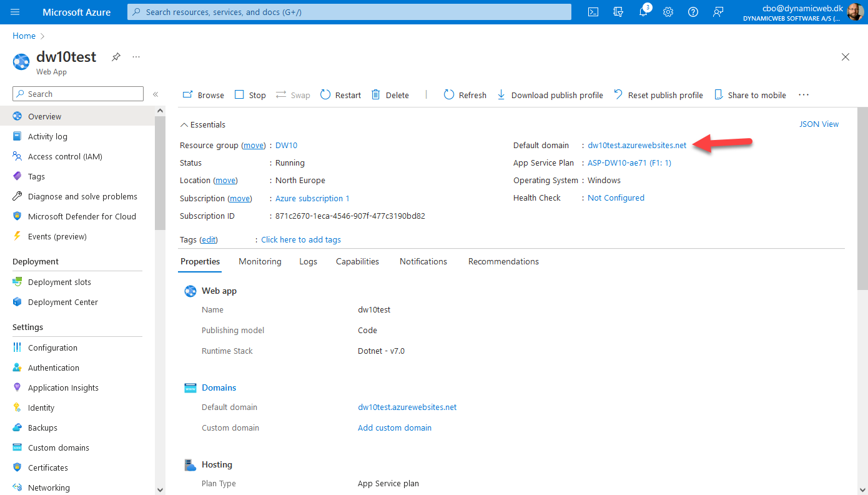Click here to add tags link

click(301, 239)
